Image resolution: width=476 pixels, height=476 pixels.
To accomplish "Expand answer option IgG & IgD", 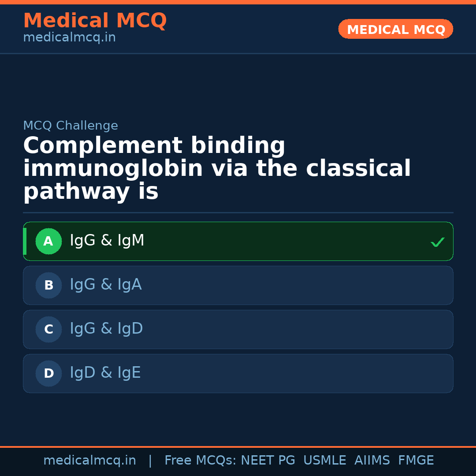I will click(x=238, y=329).
